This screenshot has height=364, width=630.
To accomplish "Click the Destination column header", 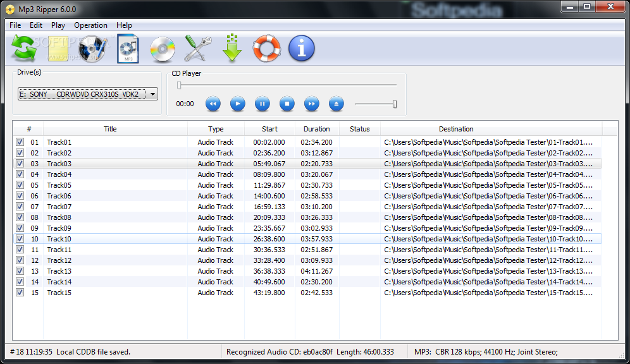I will tap(491, 129).
